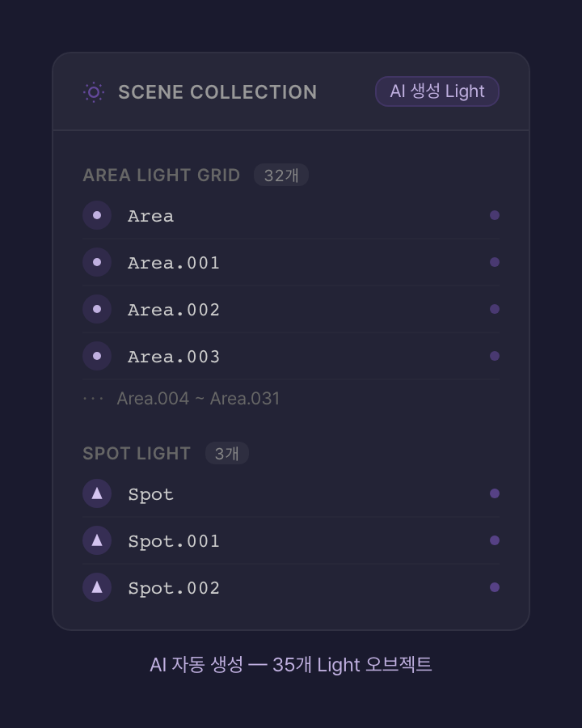The width and height of the screenshot is (582, 728).
Task: Select the Spot.002 item label
Action: (x=174, y=588)
